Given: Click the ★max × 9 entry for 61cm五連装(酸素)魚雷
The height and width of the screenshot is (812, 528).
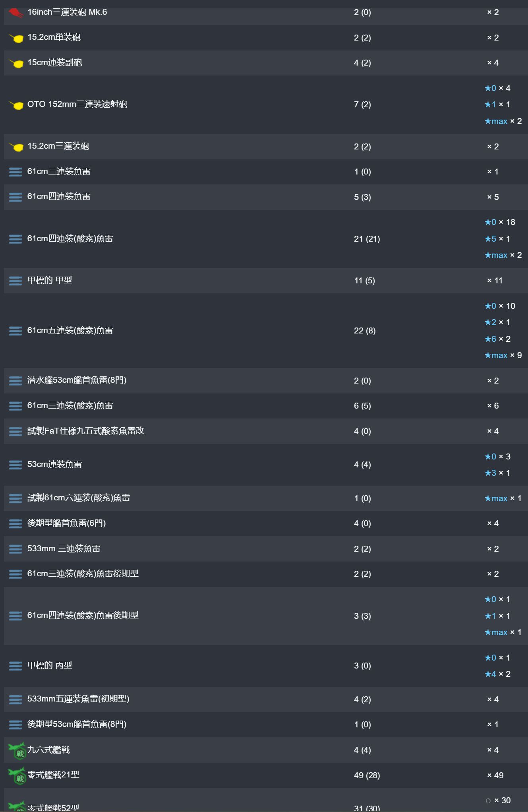Looking at the screenshot, I should tap(503, 355).
